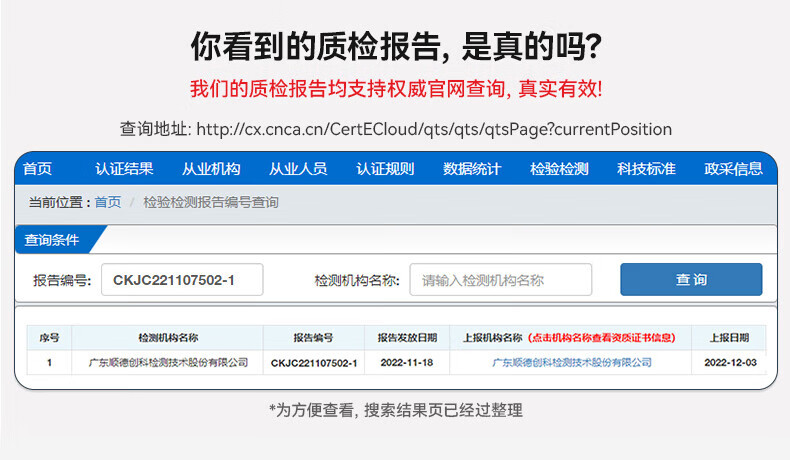Open the 认证结果 navigation menu
This screenshot has height=460, width=790.
pyautogui.click(x=124, y=169)
